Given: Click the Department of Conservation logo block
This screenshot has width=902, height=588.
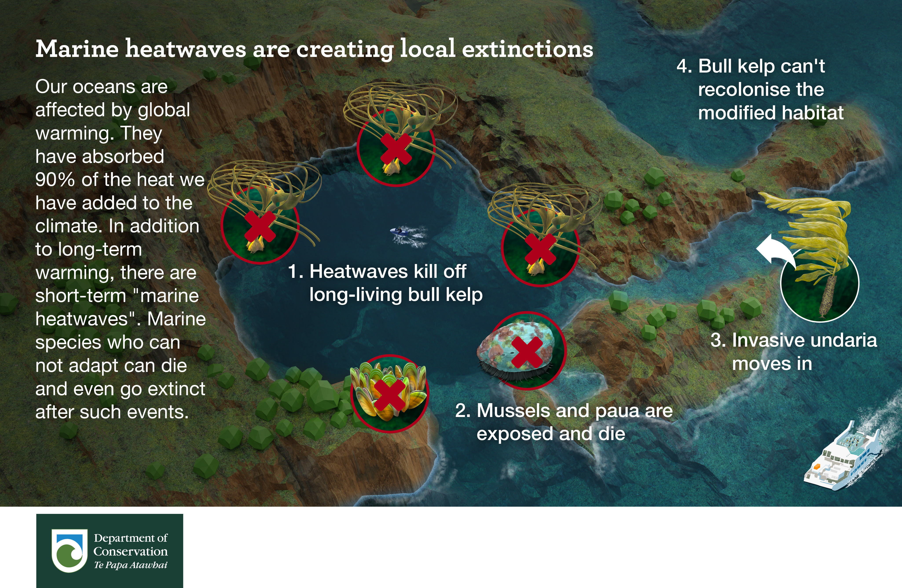Looking at the screenshot, I should point(110,551).
